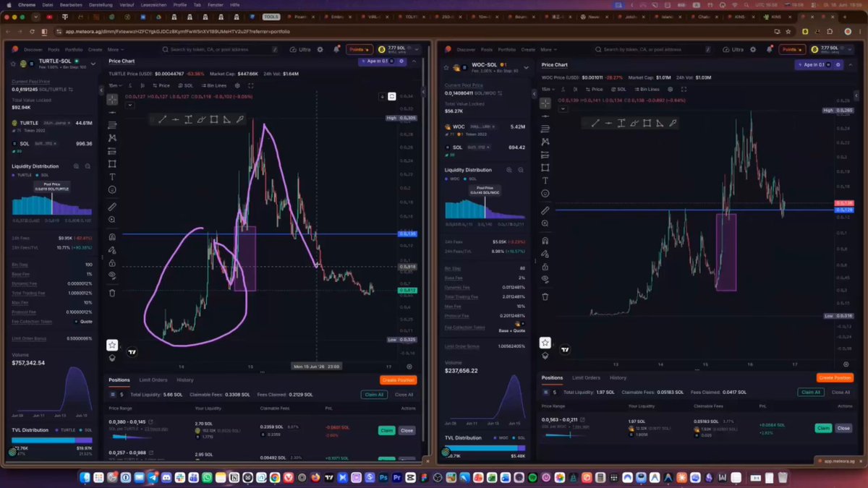Click Close All in WOC-SOL positions
The height and width of the screenshot is (488, 868).
[841, 392]
